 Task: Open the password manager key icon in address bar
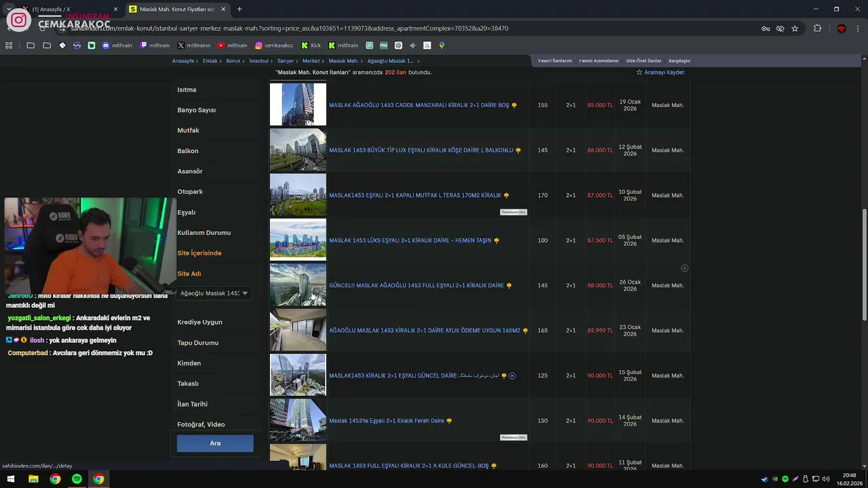pyautogui.click(x=766, y=28)
